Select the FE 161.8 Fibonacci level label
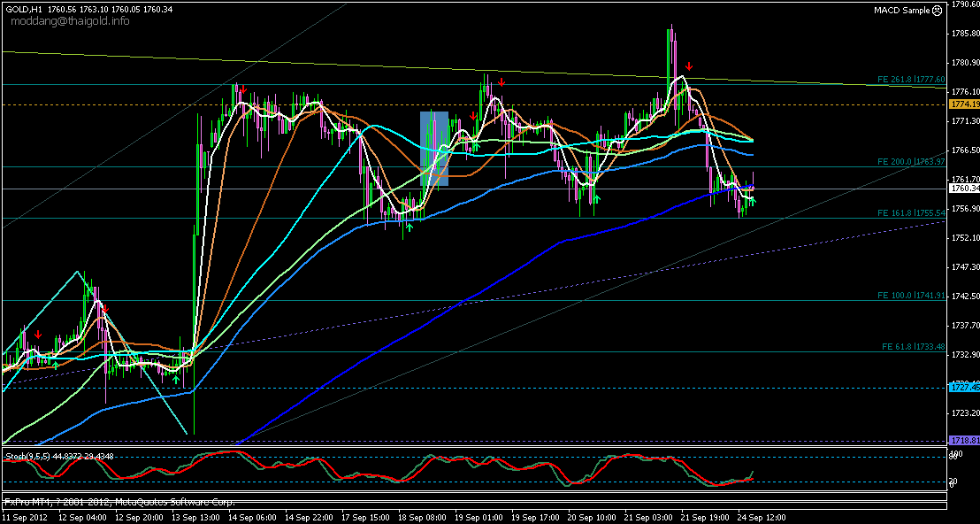This screenshot has height=524, width=980. pyautogui.click(x=911, y=213)
